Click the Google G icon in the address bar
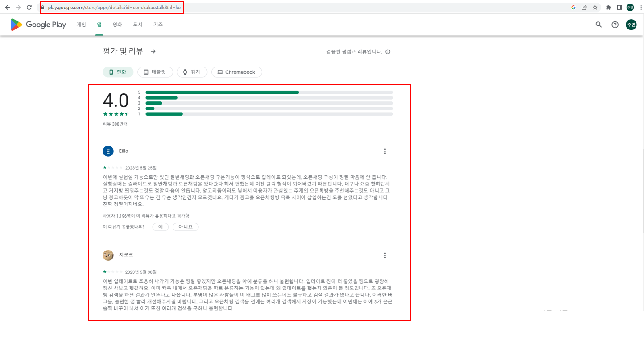This screenshot has width=644, height=339. 574,8
